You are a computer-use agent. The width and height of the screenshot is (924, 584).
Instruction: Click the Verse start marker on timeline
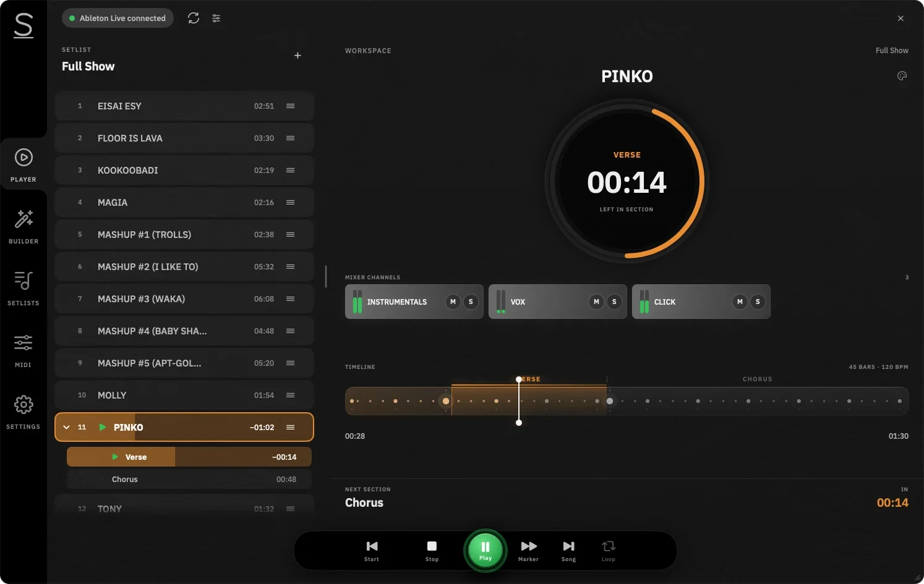point(446,401)
